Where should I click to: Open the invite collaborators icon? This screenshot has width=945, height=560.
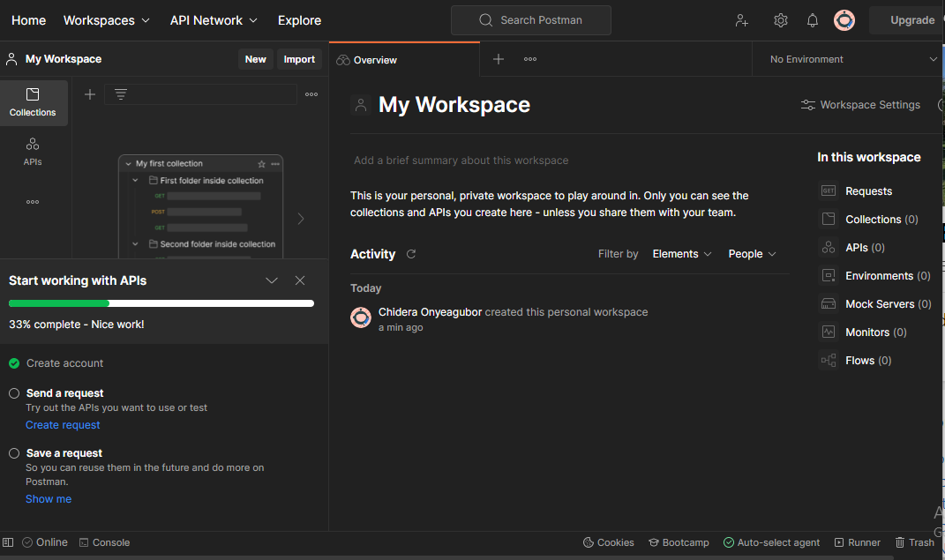(x=742, y=20)
